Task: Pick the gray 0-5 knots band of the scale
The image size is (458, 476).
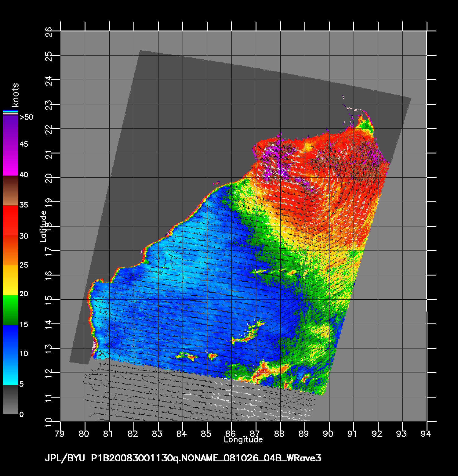Action: click(x=11, y=399)
